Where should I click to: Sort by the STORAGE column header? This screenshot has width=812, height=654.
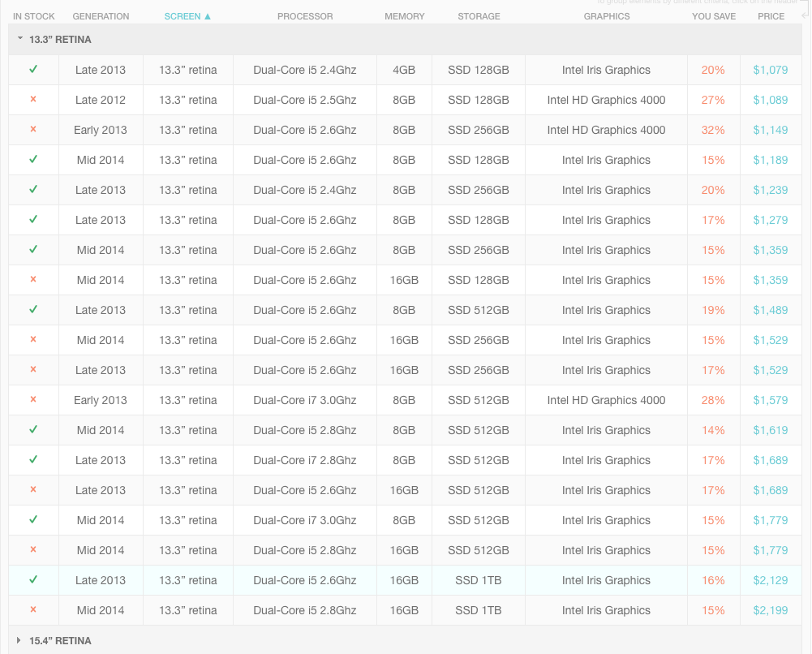[479, 16]
